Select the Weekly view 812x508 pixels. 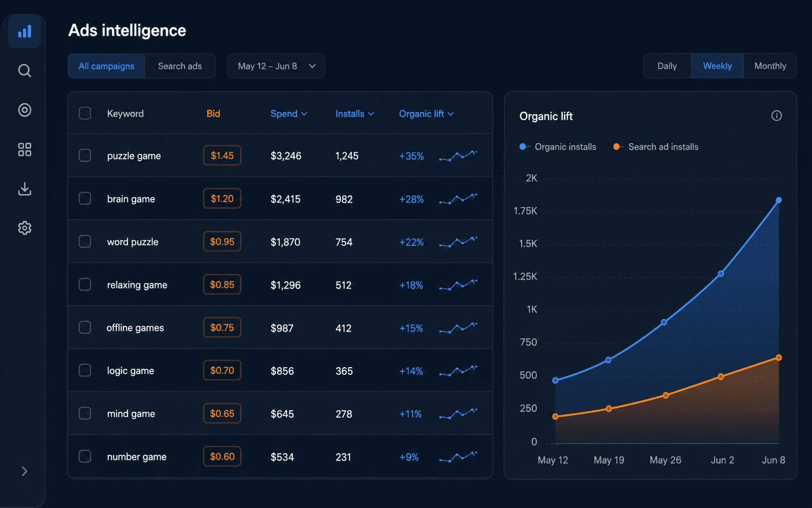717,66
